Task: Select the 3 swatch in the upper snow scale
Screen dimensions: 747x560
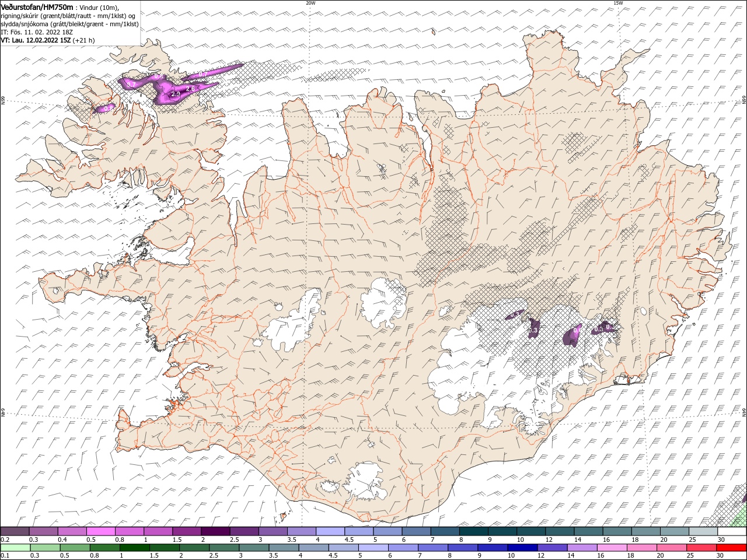Action: (x=273, y=531)
